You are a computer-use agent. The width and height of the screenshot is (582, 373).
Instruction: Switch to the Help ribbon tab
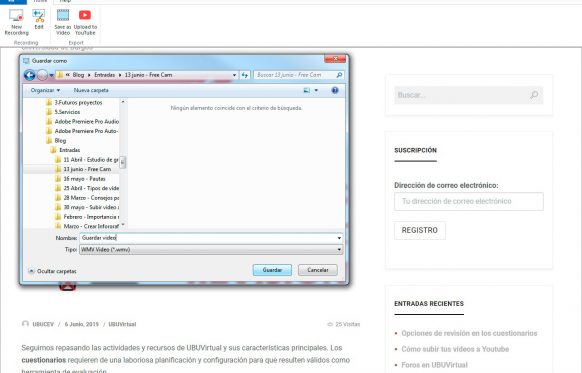pyautogui.click(x=65, y=1)
